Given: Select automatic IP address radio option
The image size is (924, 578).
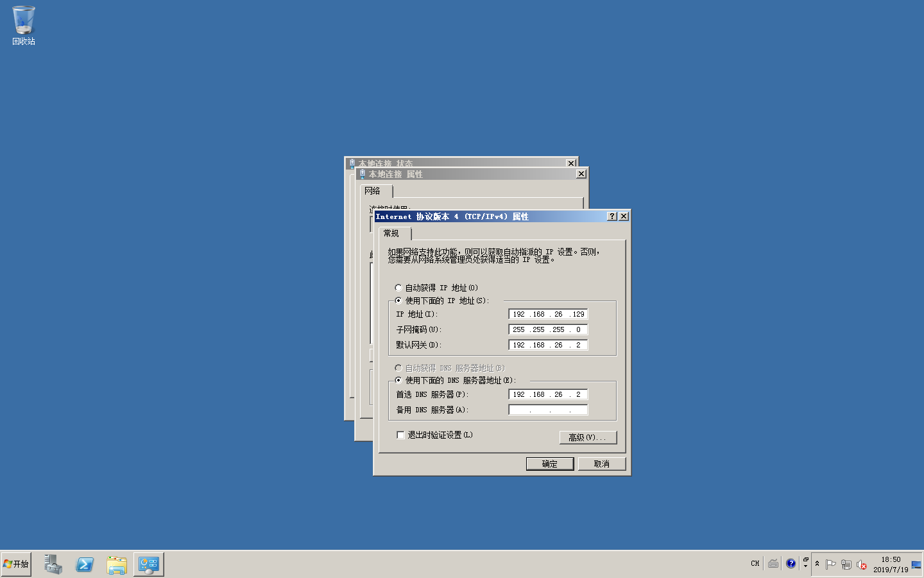Looking at the screenshot, I should tap(398, 288).
